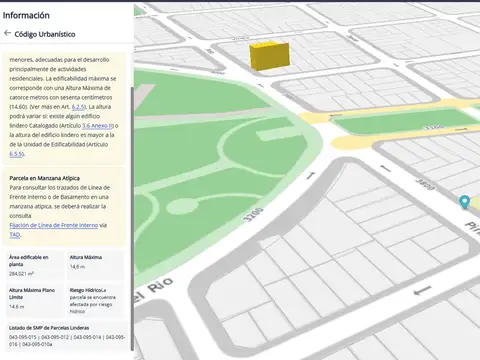This screenshot has height=360, width=480.
Task: Click the info panel vertical scrollbar
Action: (x=132, y=218)
